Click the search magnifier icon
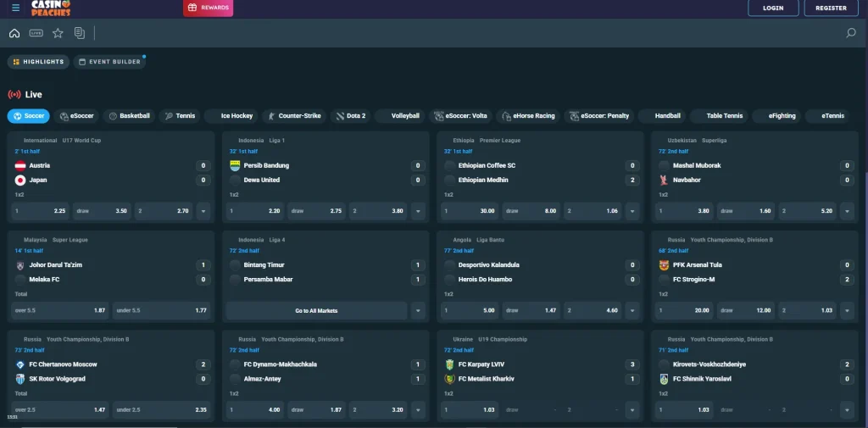This screenshot has width=868, height=428. (851, 33)
